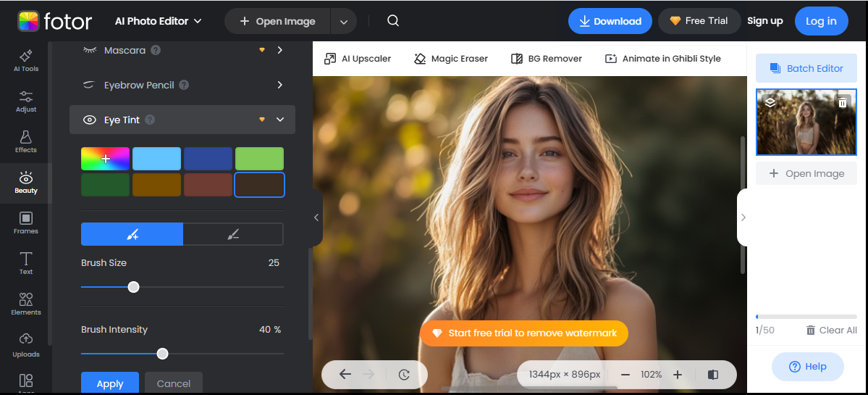
Task: Click the redo forward arrow
Action: [x=368, y=375]
